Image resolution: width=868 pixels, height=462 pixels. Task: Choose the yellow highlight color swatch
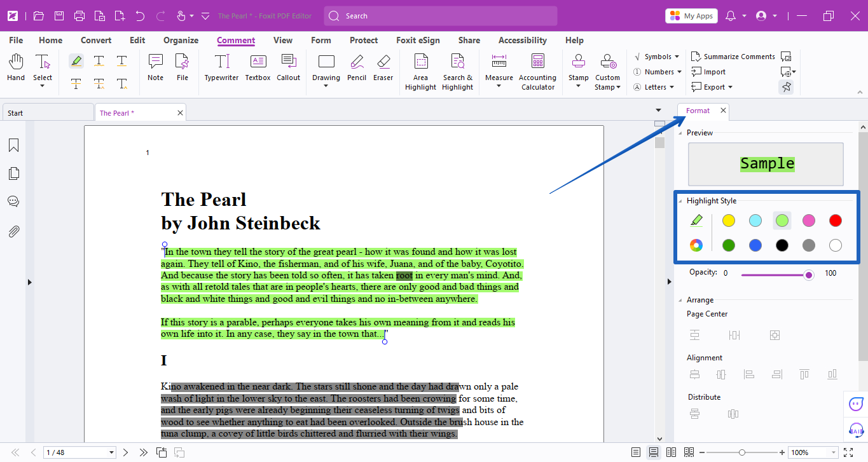coord(729,221)
